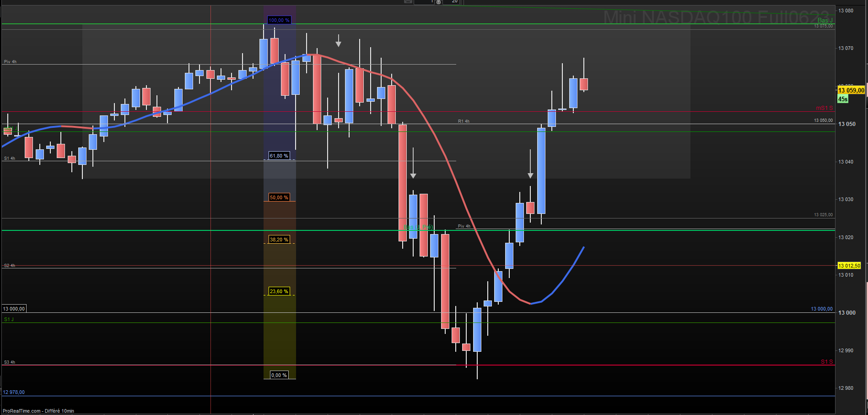Select the blue 12 978,00 level label
This screenshot has width=868, height=415.
14,392
